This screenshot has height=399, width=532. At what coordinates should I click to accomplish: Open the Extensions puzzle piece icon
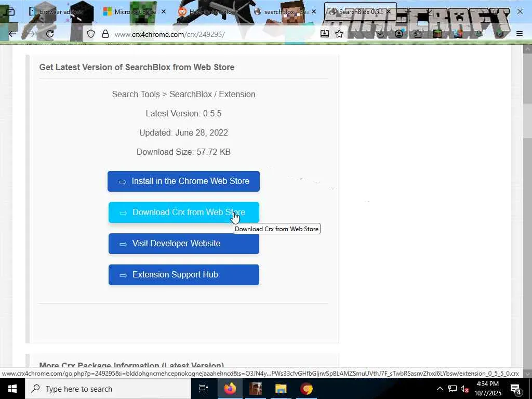(x=418, y=34)
